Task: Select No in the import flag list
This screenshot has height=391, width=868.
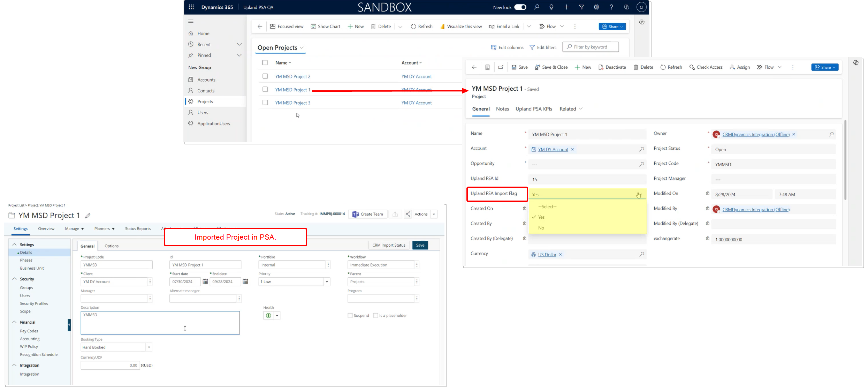Action: (541, 228)
